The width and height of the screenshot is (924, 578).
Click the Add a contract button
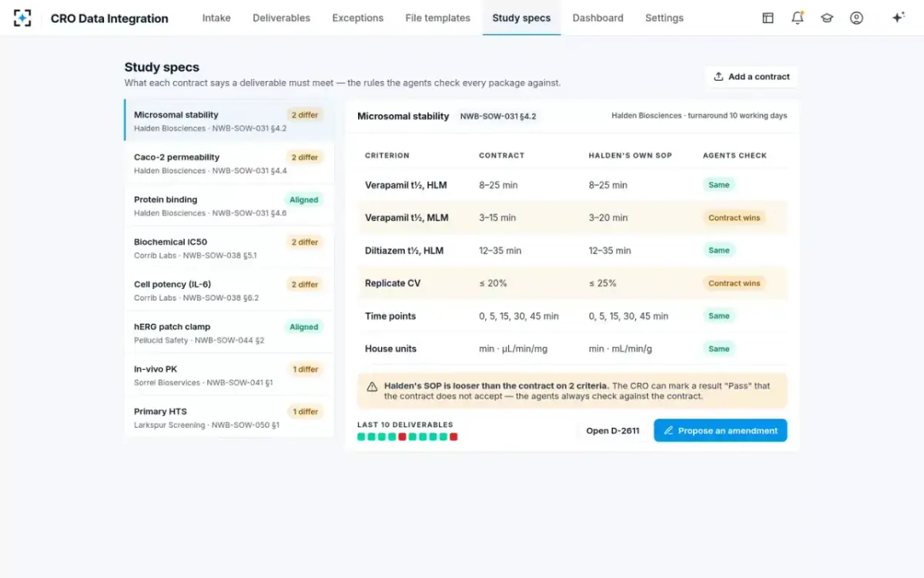click(752, 76)
